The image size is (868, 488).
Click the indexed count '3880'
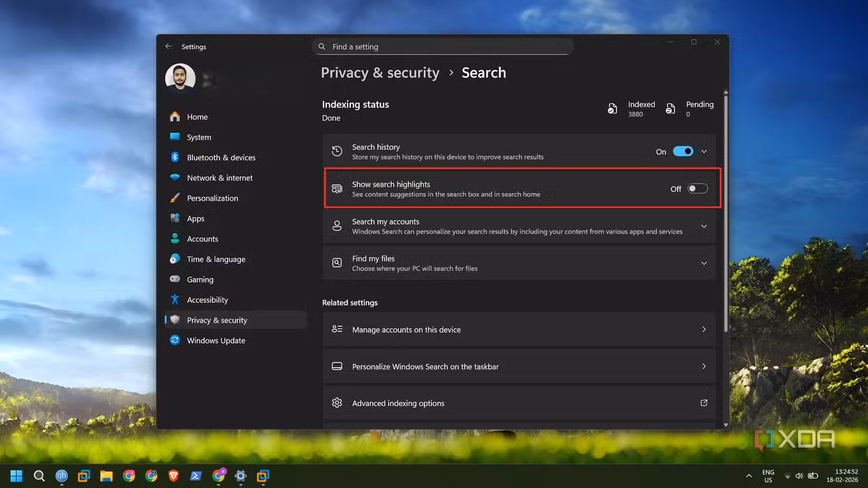(635, 114)
